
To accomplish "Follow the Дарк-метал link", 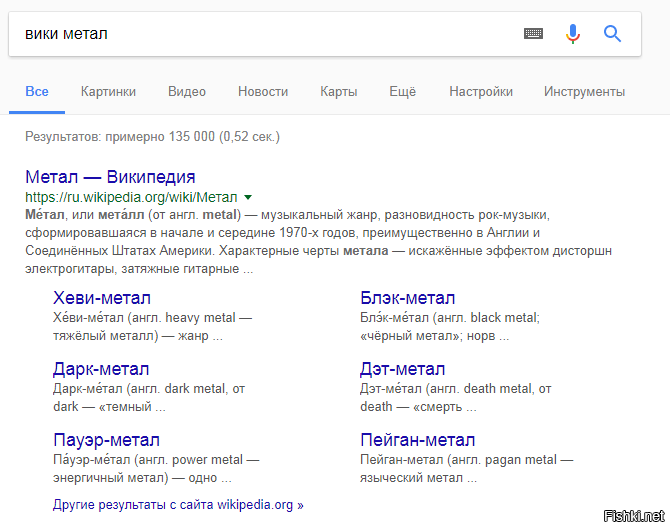I will pyautogui.click(x=101, y=369).
